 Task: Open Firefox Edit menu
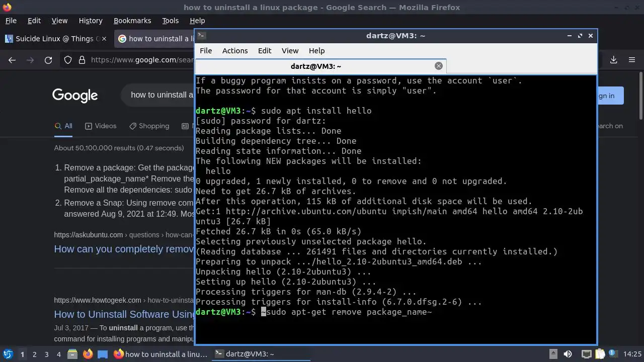(x=34, y=21)
